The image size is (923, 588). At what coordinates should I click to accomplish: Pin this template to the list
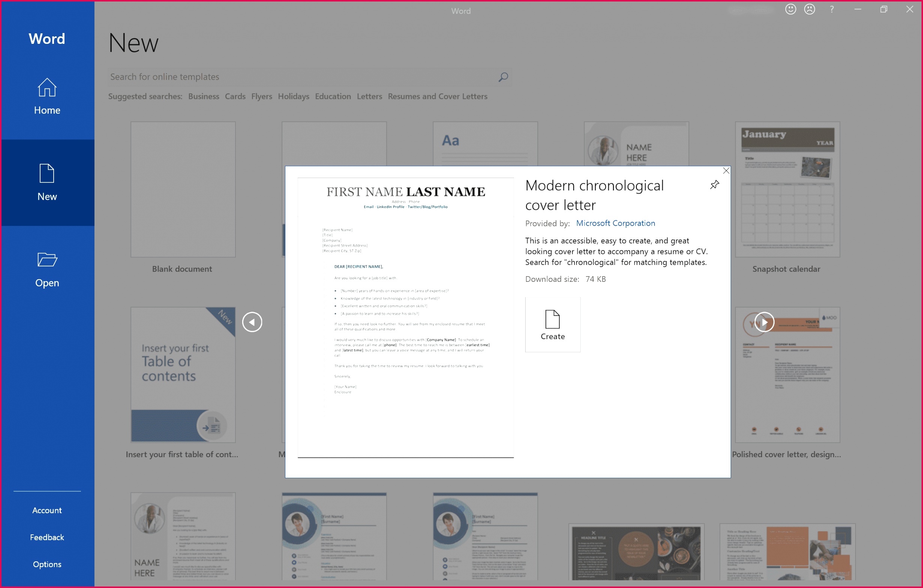(x=714, y=185)
